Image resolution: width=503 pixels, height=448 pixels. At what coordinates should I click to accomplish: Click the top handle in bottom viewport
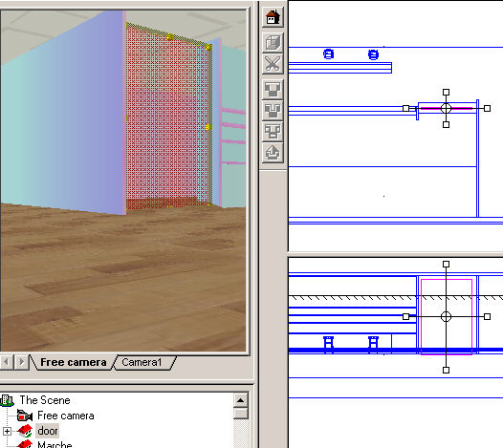446,264
